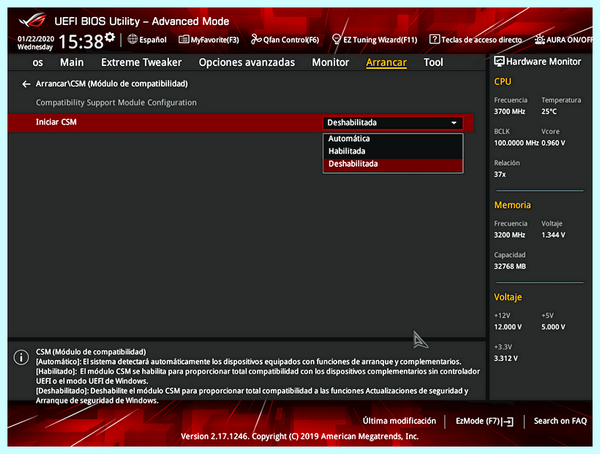This screenshot has width=600, height=454.
Task: Open the Monitor tab
Action: (x=330, y=62)
